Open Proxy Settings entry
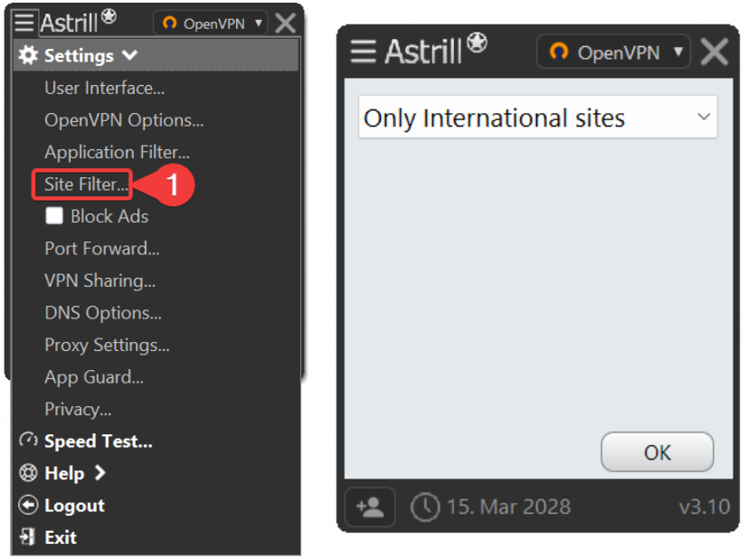This screenshot has width=747, height=560. tap(107, 345)
